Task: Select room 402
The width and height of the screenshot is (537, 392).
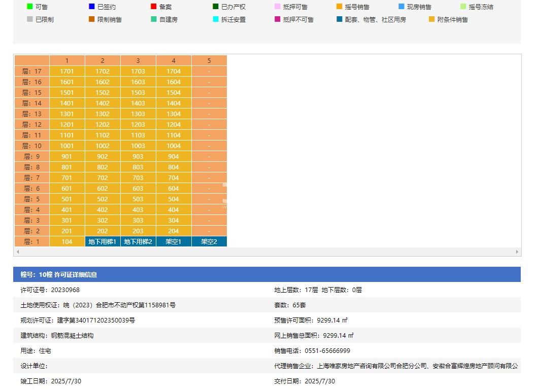Action: coord(103,209)
